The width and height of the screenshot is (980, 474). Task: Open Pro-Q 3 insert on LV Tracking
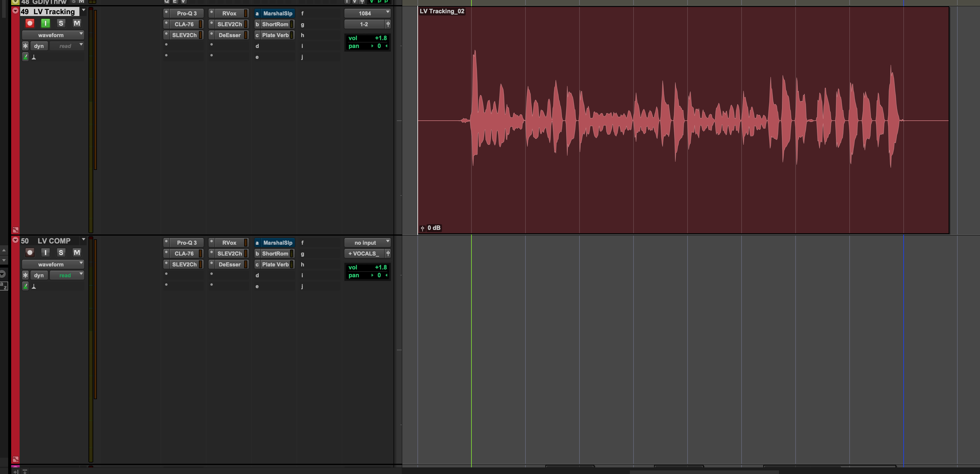click(187, 13)
